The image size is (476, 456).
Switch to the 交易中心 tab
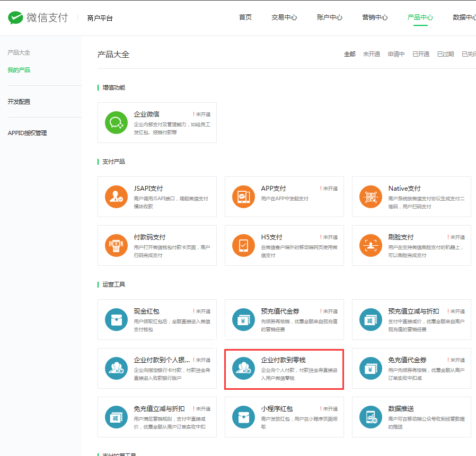coord(284,17)
